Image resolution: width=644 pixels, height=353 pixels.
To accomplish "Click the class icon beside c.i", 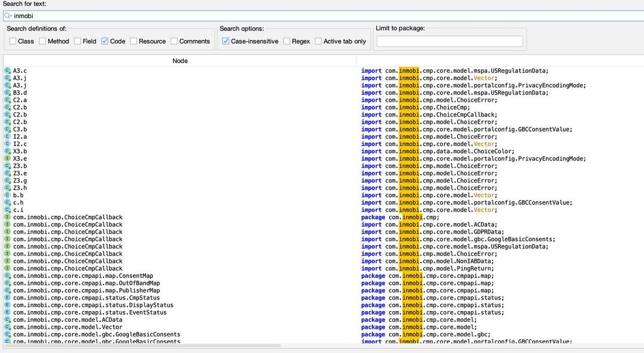I will (8, 210).
